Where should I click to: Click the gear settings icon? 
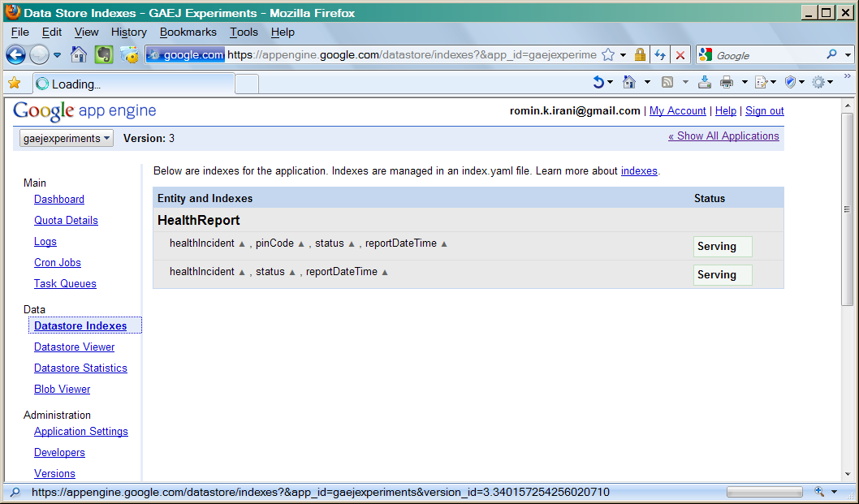pyautogui.click(x=818, y=82)
